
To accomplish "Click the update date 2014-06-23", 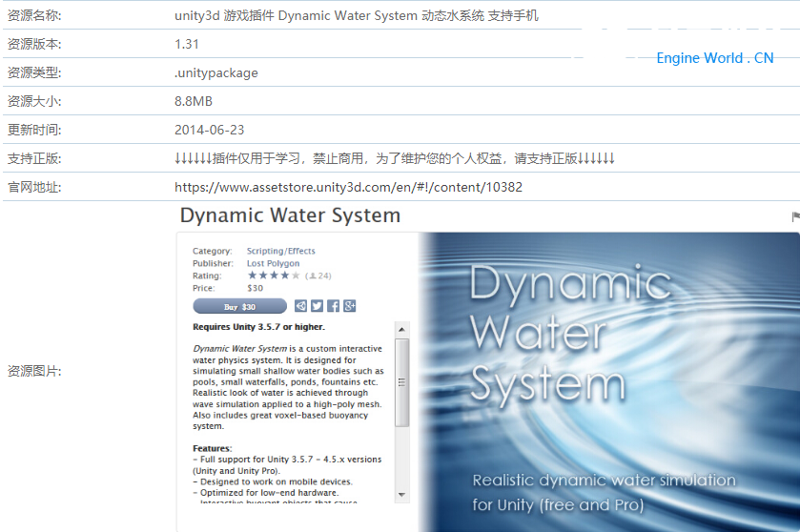I will point(209,130).
